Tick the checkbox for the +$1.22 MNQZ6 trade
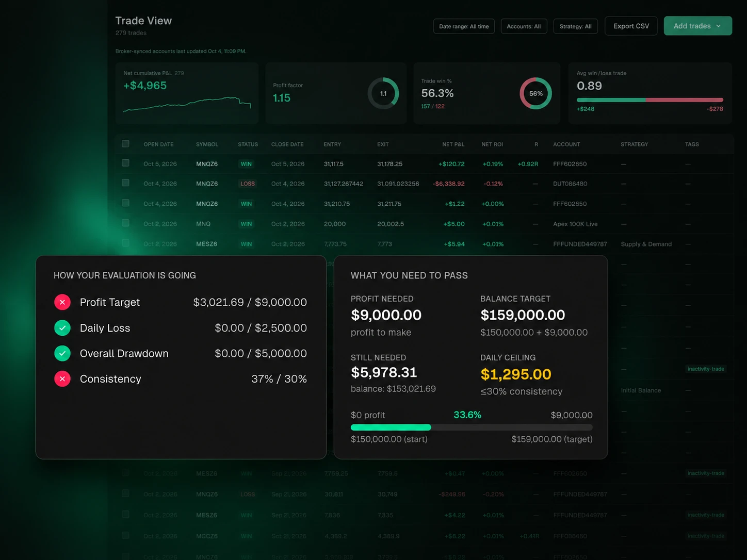Viewport: 747px width, 560px height. (125, 203)
